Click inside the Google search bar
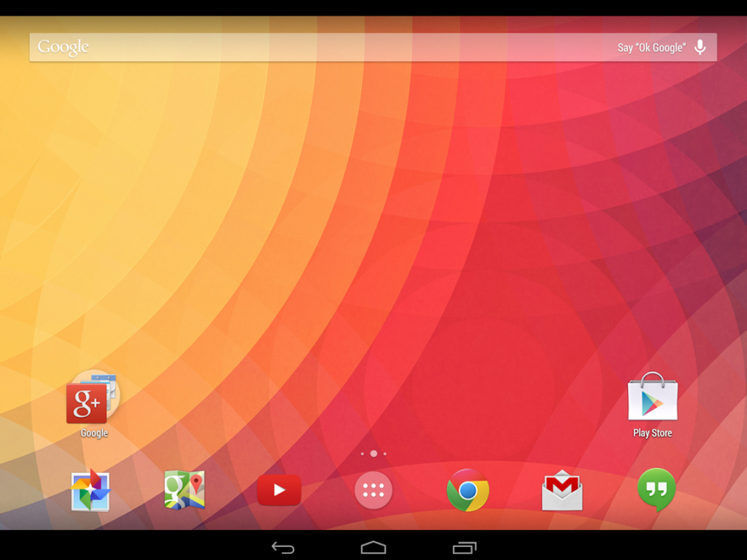 tap(350, 47)
